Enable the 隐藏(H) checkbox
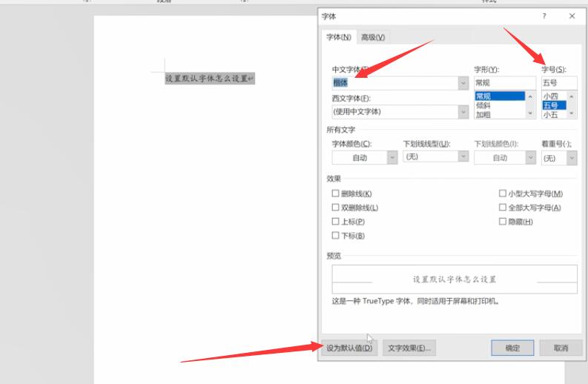 (x=503, y=221)
